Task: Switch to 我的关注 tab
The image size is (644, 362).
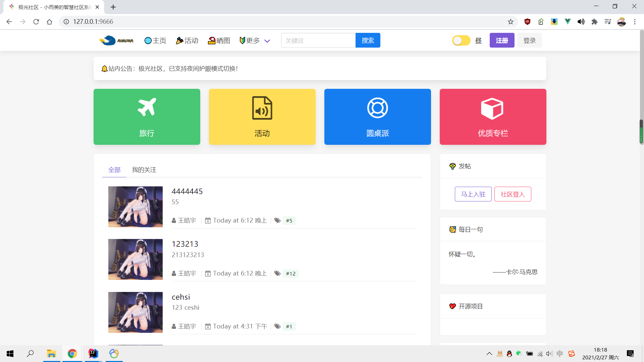Action: point(144,170)
